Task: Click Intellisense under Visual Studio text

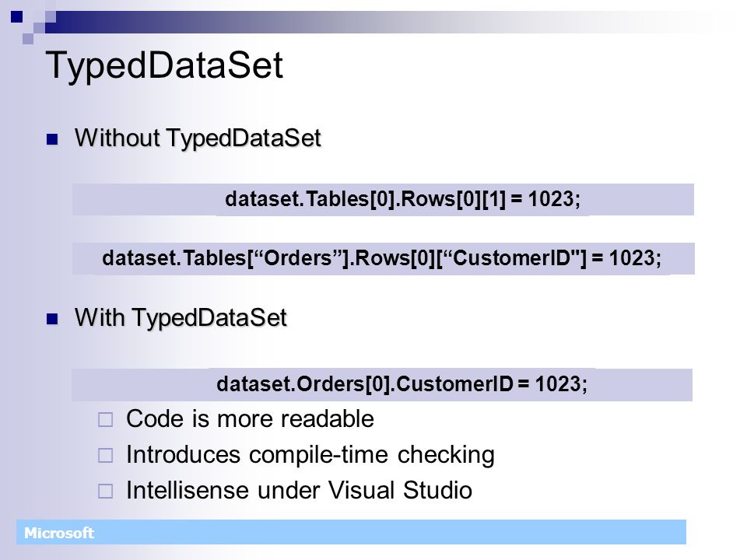Action: pos(299,491)
